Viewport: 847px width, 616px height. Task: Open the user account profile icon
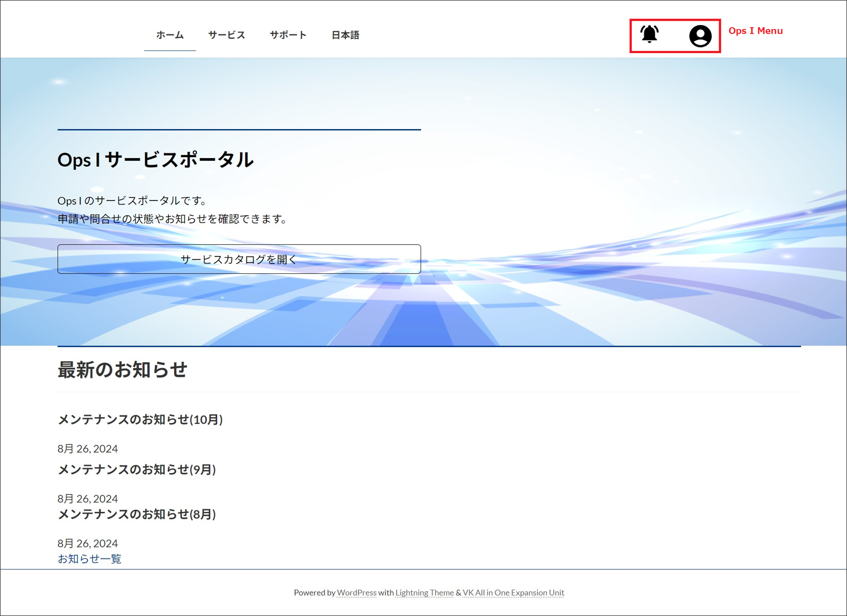pos(700,36)
